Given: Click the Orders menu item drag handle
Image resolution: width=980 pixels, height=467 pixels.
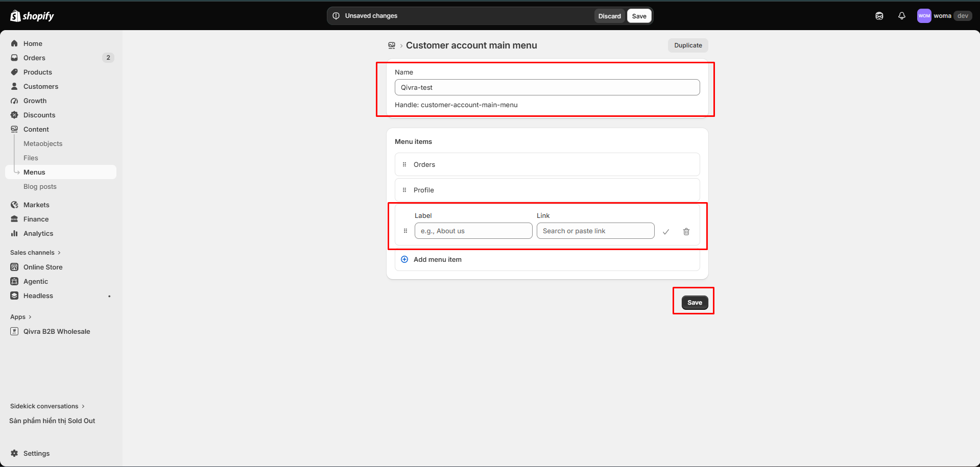Looking at the screenshot, I should tap(404, 164).
